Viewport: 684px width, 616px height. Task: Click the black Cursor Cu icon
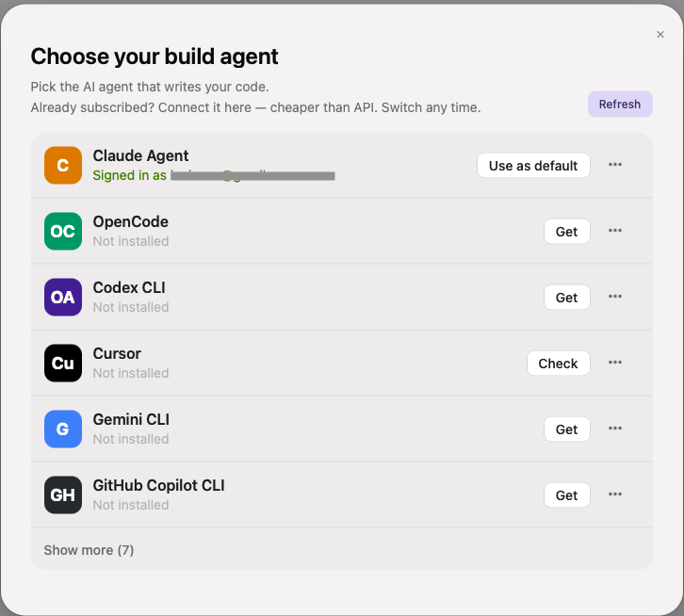click(63, 363)
